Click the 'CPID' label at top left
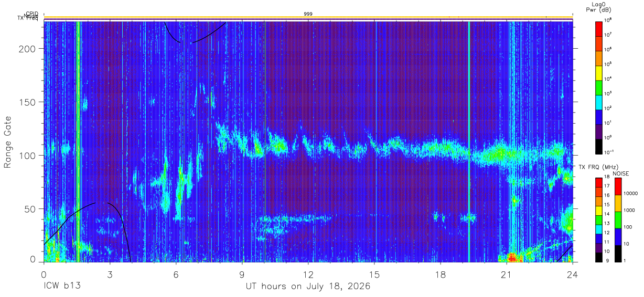The width and height of the screenshot is (644, 297). [x=31, y=14]
